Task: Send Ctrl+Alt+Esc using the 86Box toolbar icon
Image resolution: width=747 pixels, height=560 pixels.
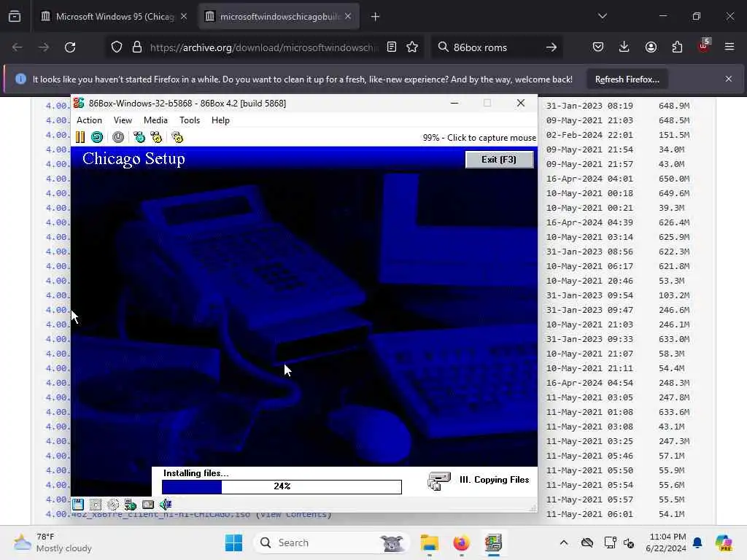Action: [x=156, y=138]
